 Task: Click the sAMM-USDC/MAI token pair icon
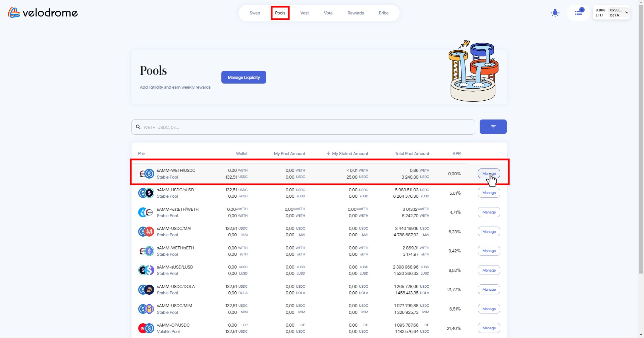click(146, 232)
